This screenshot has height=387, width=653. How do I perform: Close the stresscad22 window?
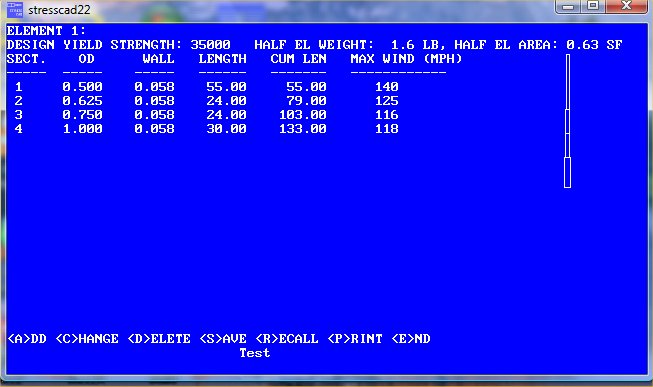[626, 6]
